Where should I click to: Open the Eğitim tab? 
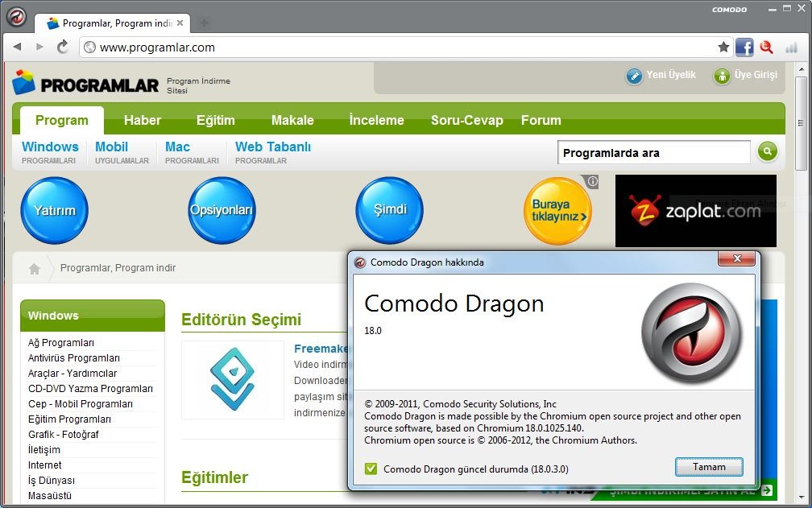click(215, 121)
